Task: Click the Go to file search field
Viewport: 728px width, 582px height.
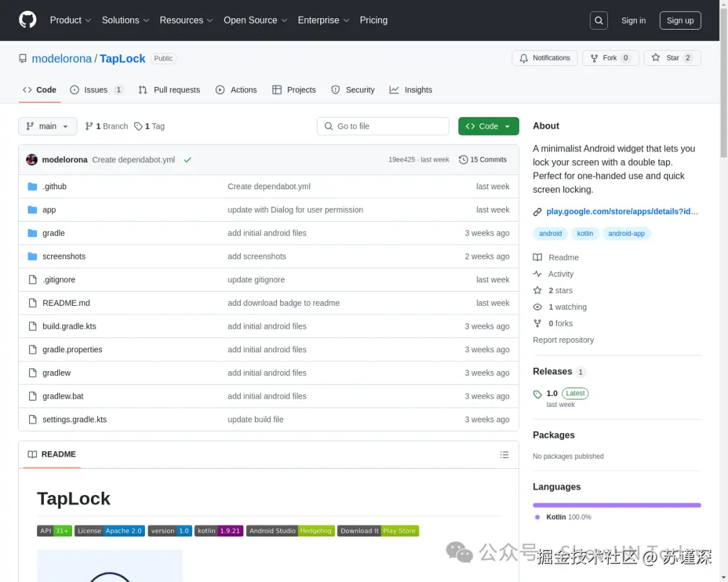Action: tap(383, 126)
